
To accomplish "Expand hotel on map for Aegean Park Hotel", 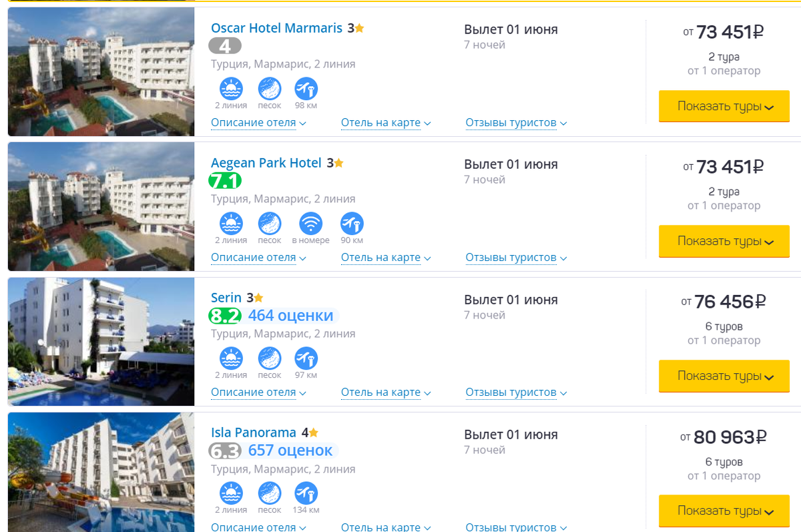I will (386, 258).
